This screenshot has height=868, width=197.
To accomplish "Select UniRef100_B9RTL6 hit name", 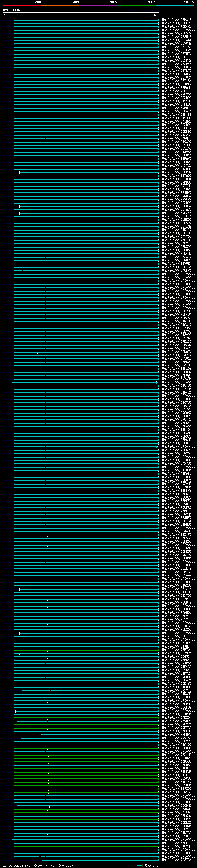I will pos(177,57).
